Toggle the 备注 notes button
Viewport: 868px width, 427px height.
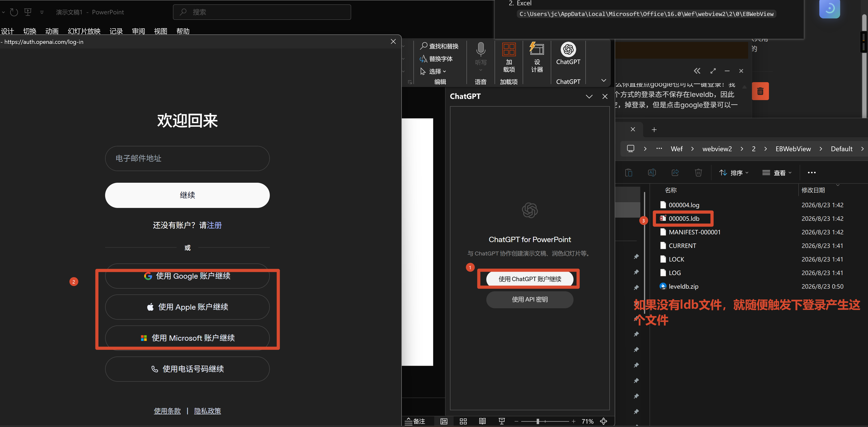point(415,421)
